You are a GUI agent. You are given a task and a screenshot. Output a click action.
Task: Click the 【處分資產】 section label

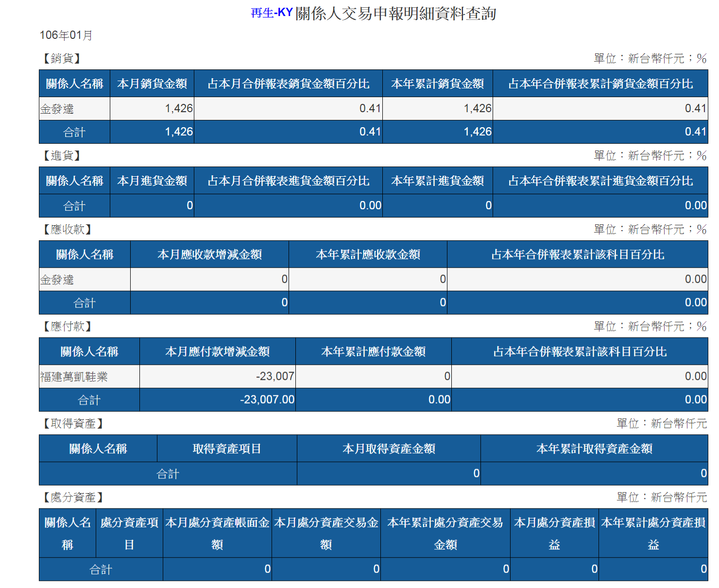[x=73, y=498]
